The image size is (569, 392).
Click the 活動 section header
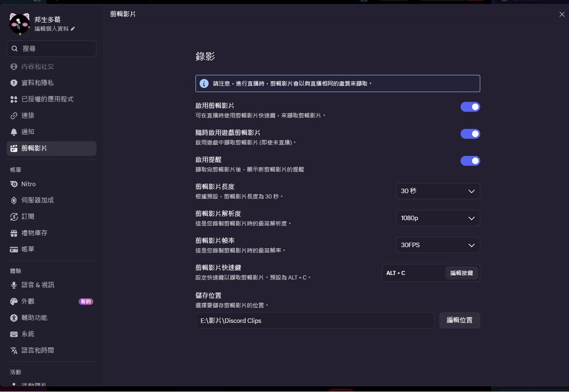click(16, 372)
